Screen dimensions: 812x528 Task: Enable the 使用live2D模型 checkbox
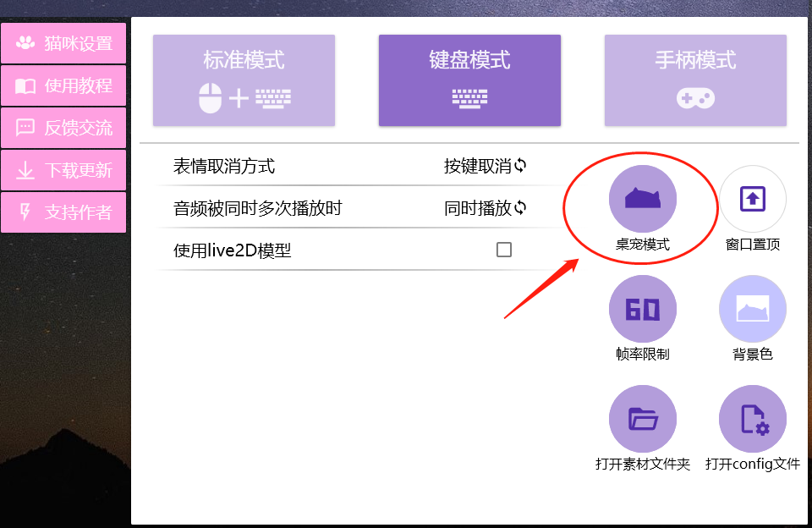[505, 249]
